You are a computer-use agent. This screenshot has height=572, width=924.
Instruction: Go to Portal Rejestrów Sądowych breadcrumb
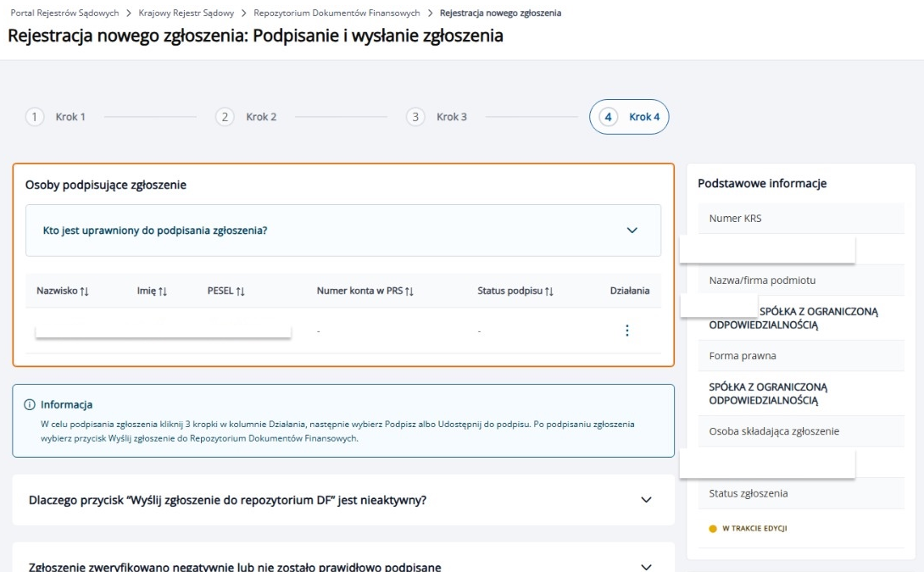pyautogui.click(x=64, y=13)
